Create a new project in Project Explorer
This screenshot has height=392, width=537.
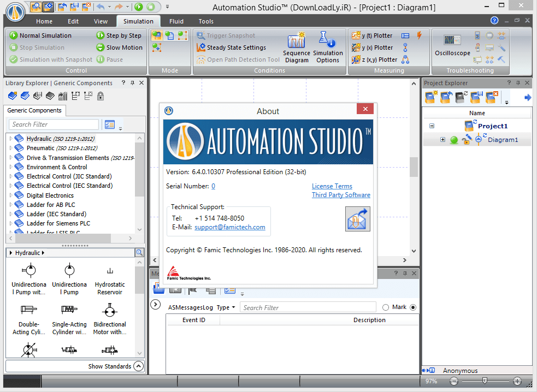tap(430, 97)
